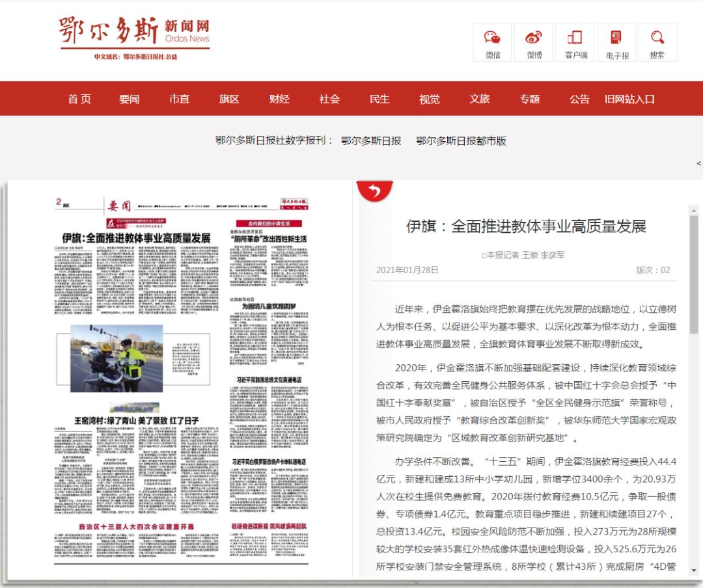Open the 专题 navigation item
The height and width of the screenshot is (588, 703).
[x=529, y=99]
